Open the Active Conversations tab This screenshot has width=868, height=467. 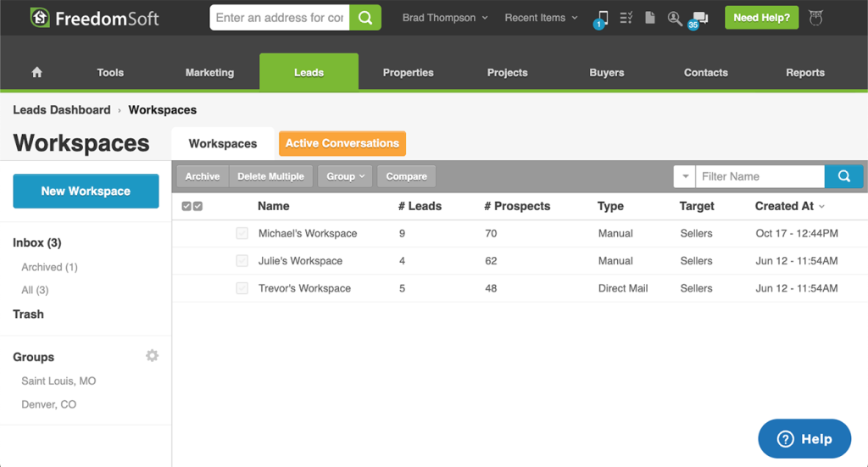coord(342,143)
